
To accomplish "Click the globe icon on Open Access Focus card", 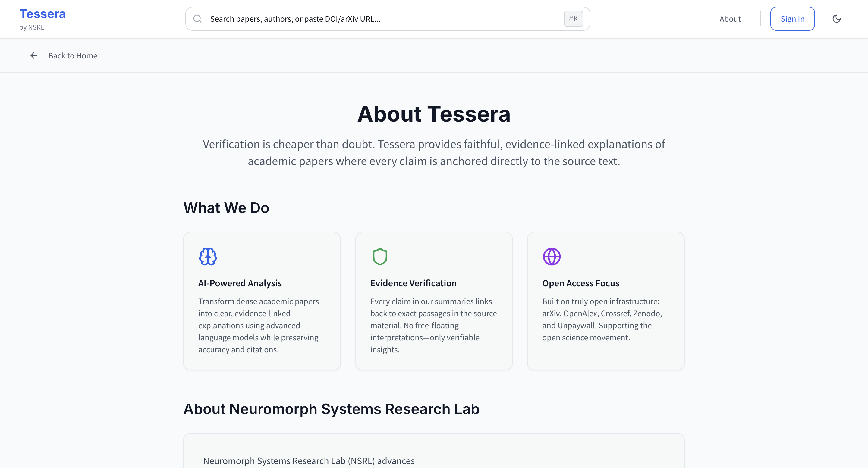I will click(x=552, y=257).
